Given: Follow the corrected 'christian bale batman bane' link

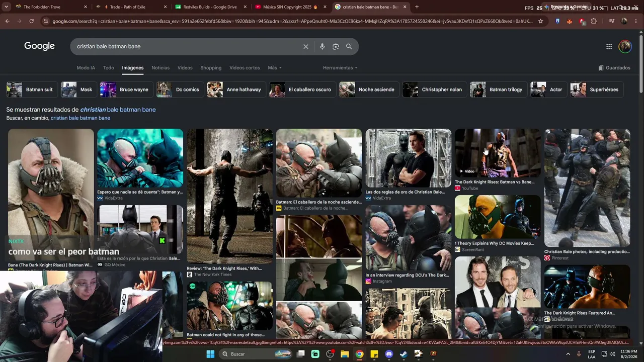Looking at the screenshot, I should [118, 110].
